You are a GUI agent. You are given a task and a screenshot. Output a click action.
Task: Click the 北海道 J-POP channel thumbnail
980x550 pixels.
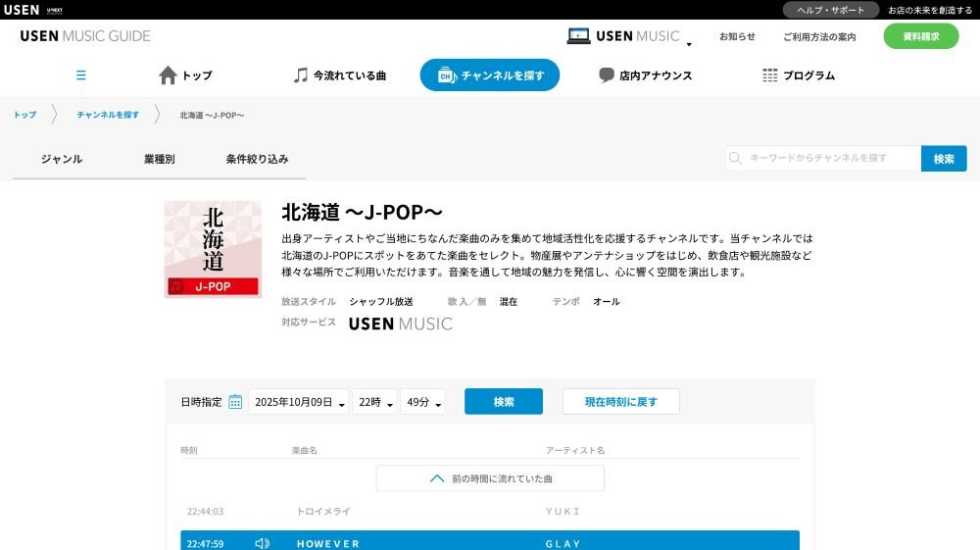point(213,249)
